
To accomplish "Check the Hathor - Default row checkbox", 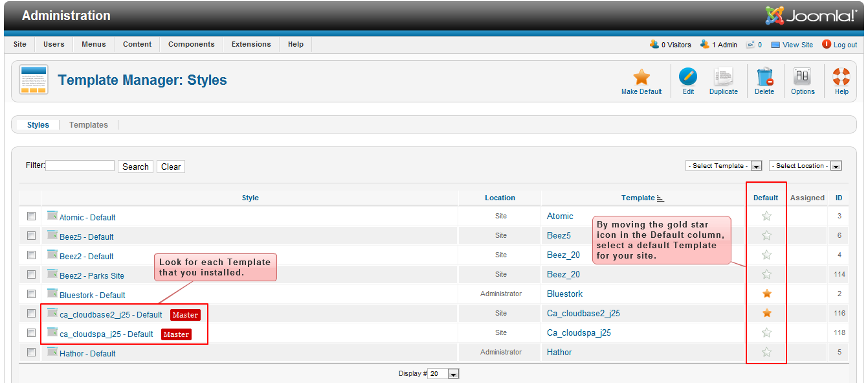I will 31,353.
